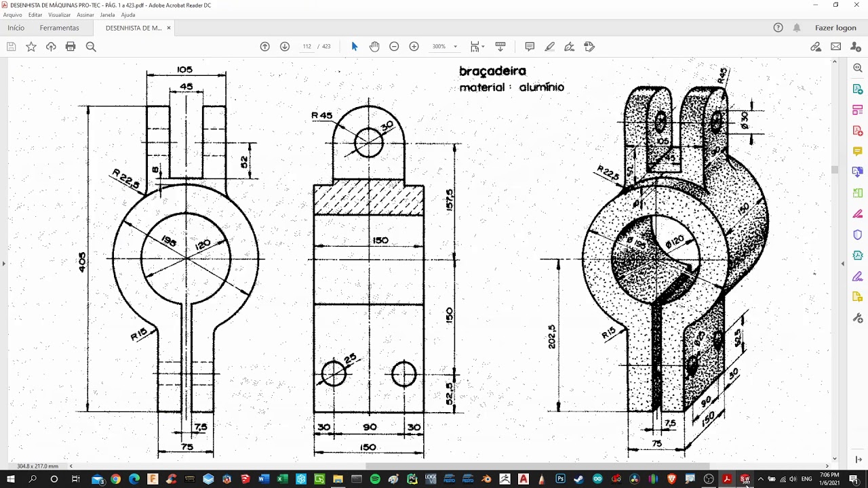Image resolution: width=868 pixels, height=488 pixels.
Task: Expand the left navigation pane arrow
Action: tap(3, 264)
